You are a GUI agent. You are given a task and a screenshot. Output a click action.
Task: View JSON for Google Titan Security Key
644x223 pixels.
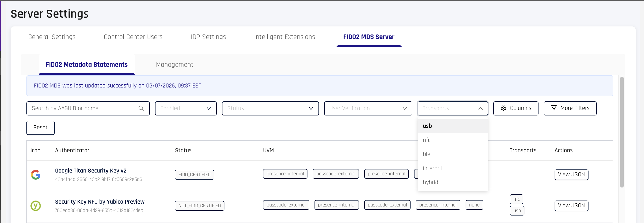point(571,175)
